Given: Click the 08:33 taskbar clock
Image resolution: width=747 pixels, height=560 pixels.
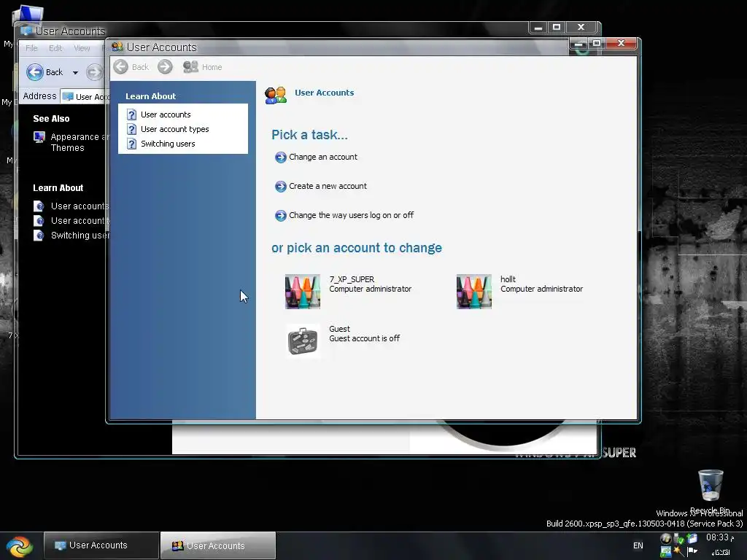Looking at the screenshot, I should 720,537.
